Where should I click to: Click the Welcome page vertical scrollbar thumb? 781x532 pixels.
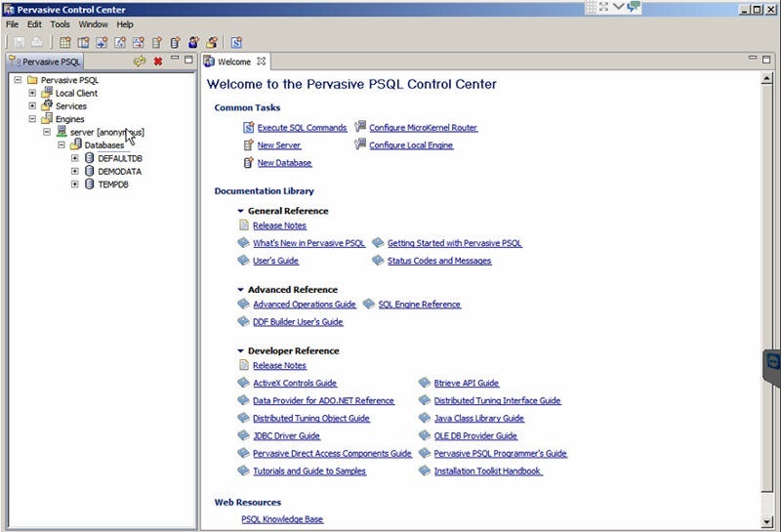pos(767,288)
